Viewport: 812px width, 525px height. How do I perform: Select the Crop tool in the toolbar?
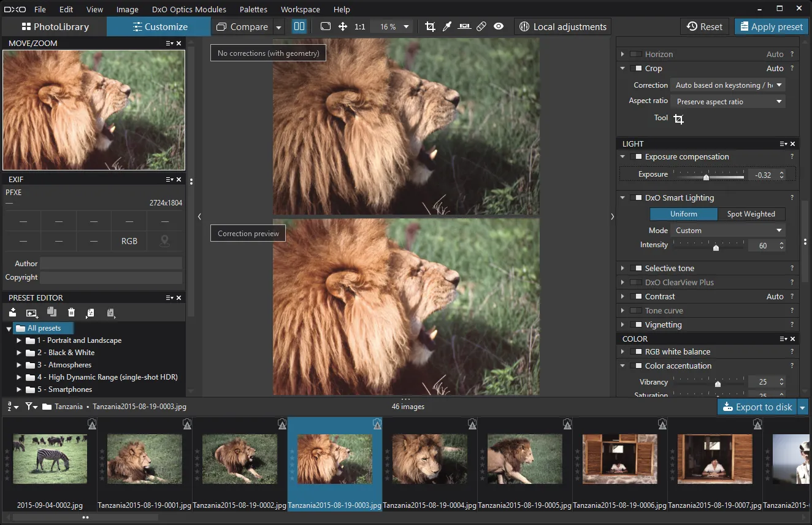[430, 27]
